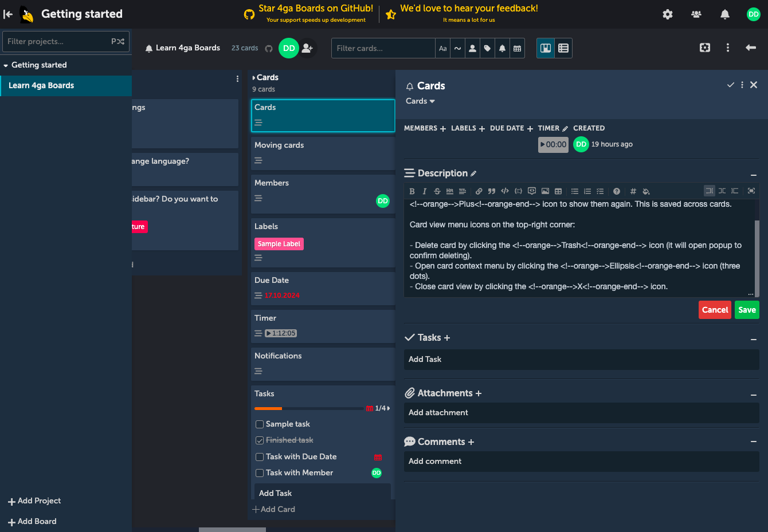This screenshot has width=768, height=532.
Task: Collapse the Cards list header arrow
Action: coord(254,78)
